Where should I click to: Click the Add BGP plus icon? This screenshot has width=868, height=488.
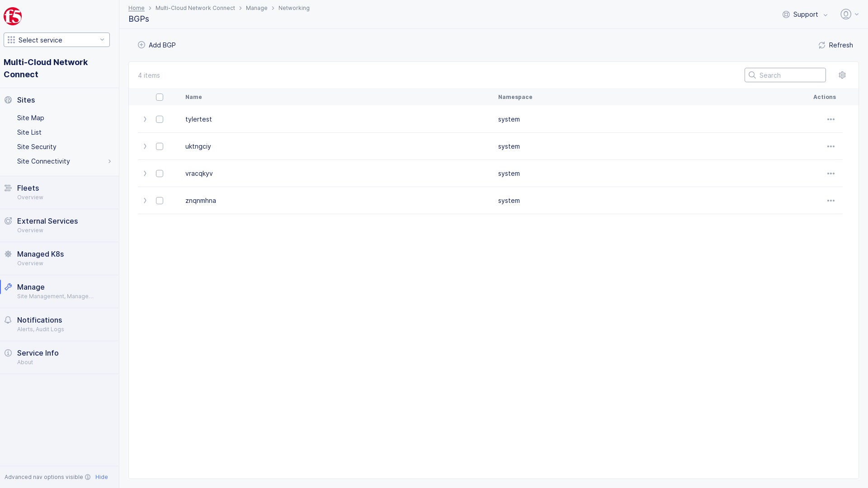[142, 45]
